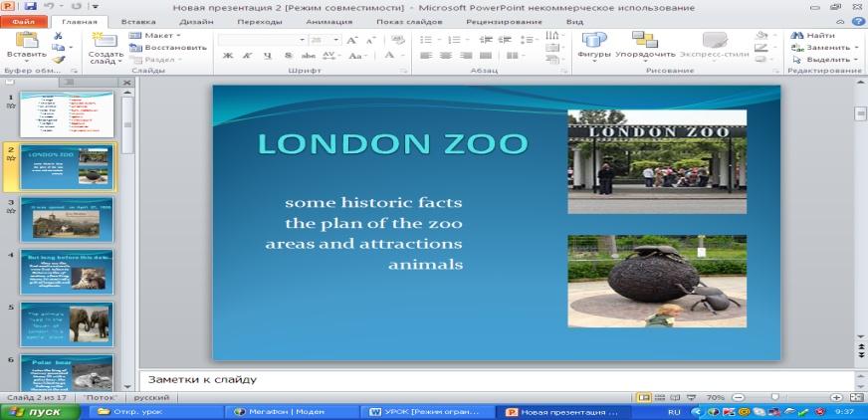Switch to the Transitions (Переходы) tab

click(x=260, y=22)
